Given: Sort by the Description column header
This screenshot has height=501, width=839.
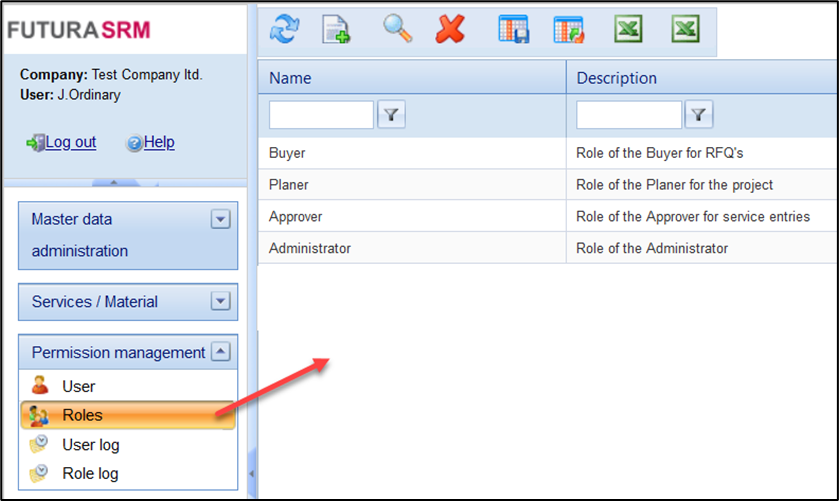Looking at the screenshot, I should pyautogui.click(x=617, y=78).
